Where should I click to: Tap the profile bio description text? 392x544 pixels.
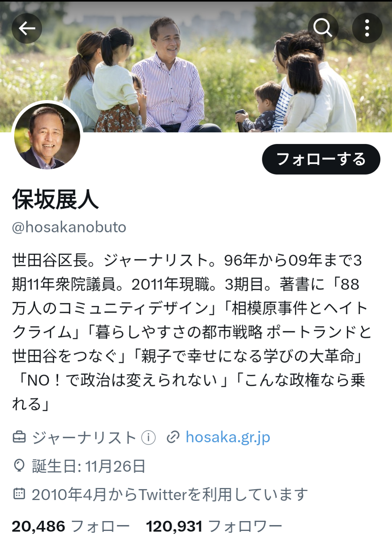coord(191,332)
